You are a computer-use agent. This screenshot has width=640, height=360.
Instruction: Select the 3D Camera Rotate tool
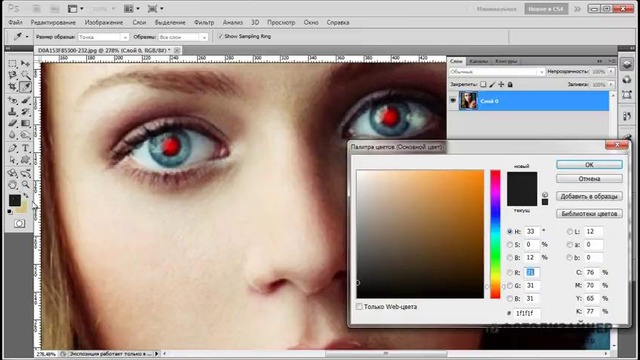[26, 173]
